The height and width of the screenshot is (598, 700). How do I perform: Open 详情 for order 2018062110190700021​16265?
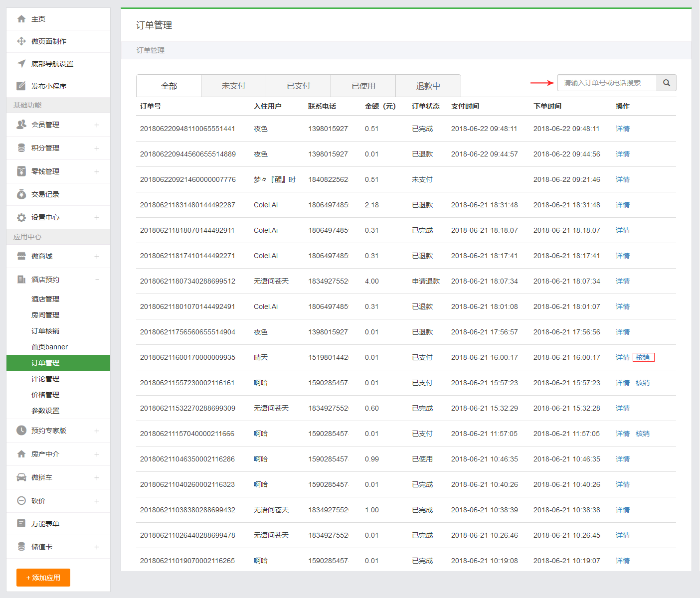pos(623,561)
